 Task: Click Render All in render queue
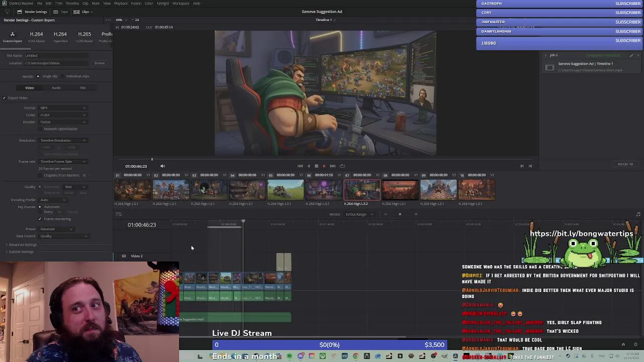point(625,164)
